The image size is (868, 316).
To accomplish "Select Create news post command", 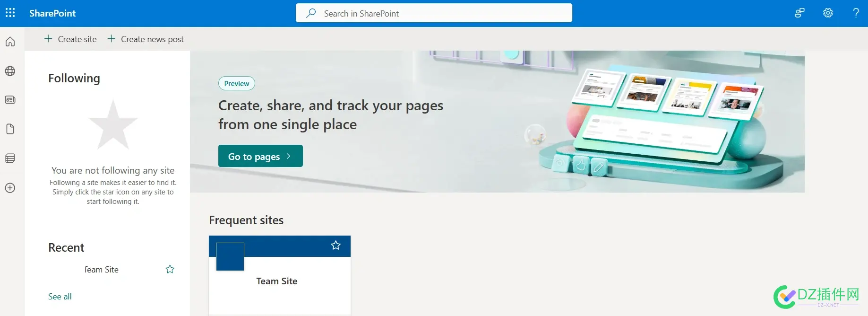I will click(146, 39).
